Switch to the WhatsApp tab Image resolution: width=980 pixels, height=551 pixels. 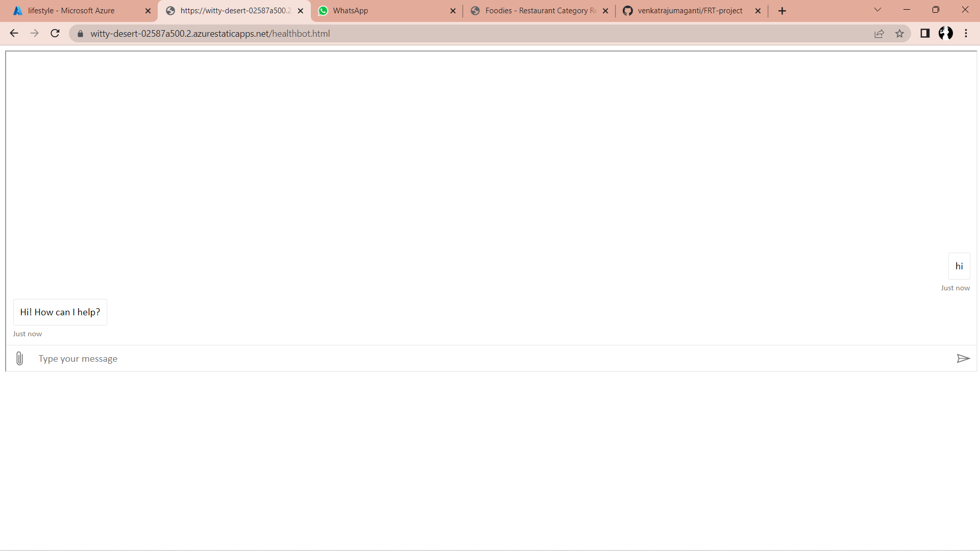[350, 11]
